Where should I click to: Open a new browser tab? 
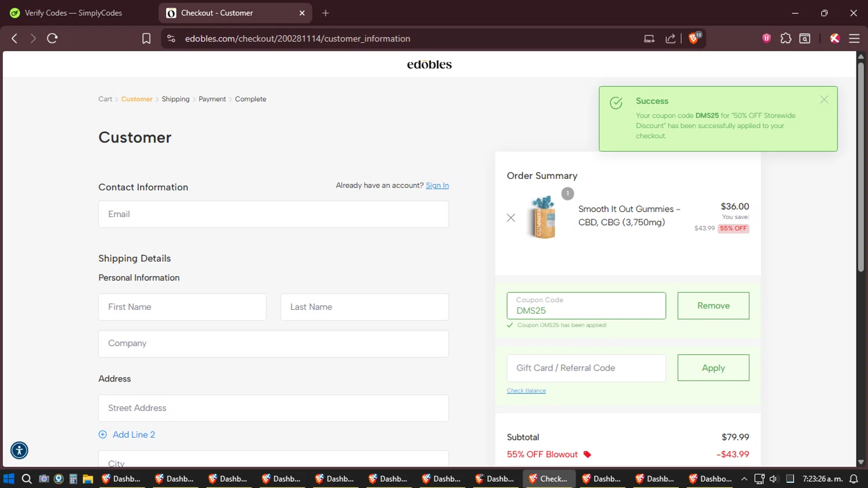tap(326, 13)
